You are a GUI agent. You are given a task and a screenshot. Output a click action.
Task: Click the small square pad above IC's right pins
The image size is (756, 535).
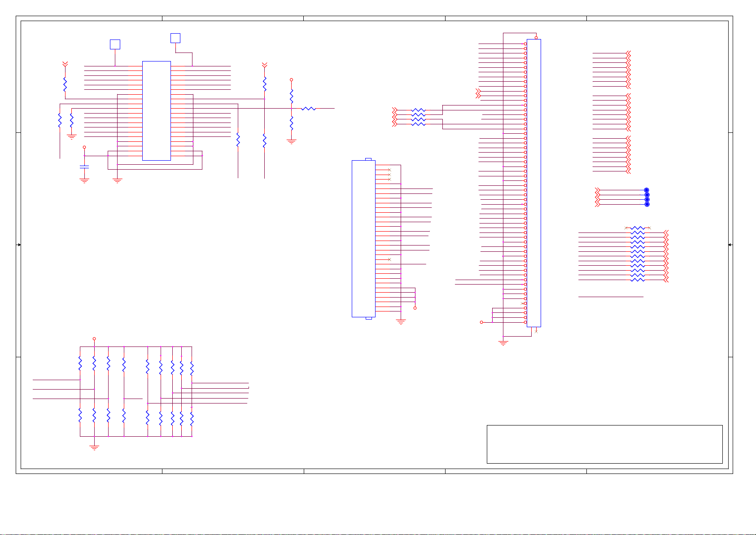pyautogui.click(x=175, y=38)
